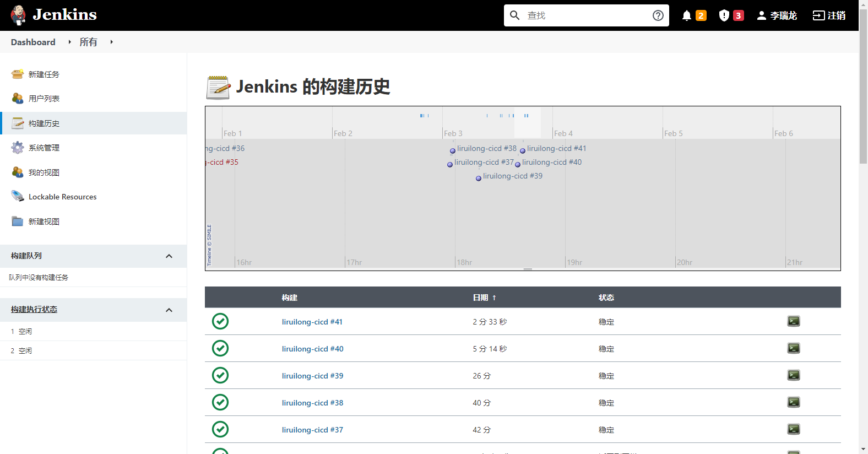Click the 新建任务 new item icon

18,74
